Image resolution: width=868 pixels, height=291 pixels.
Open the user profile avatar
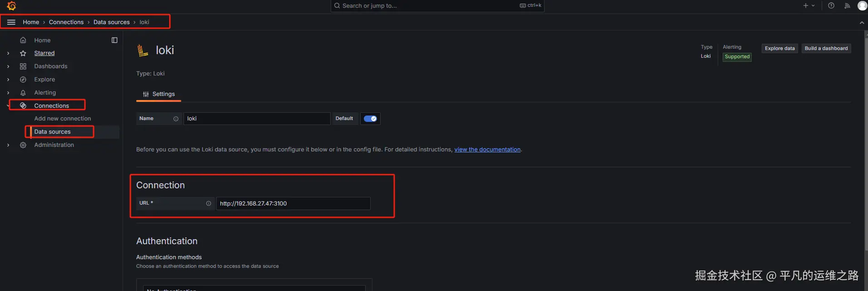(862, 5)
